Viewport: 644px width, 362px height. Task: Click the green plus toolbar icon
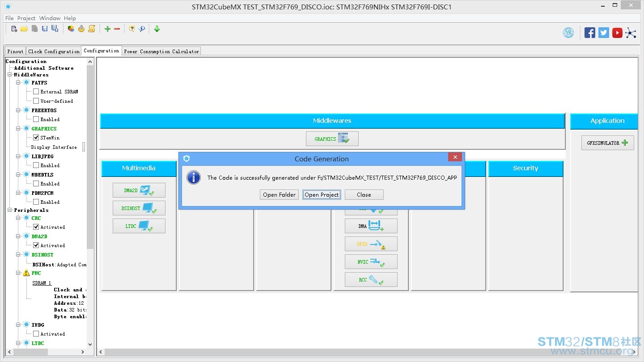tap(107, 29)
